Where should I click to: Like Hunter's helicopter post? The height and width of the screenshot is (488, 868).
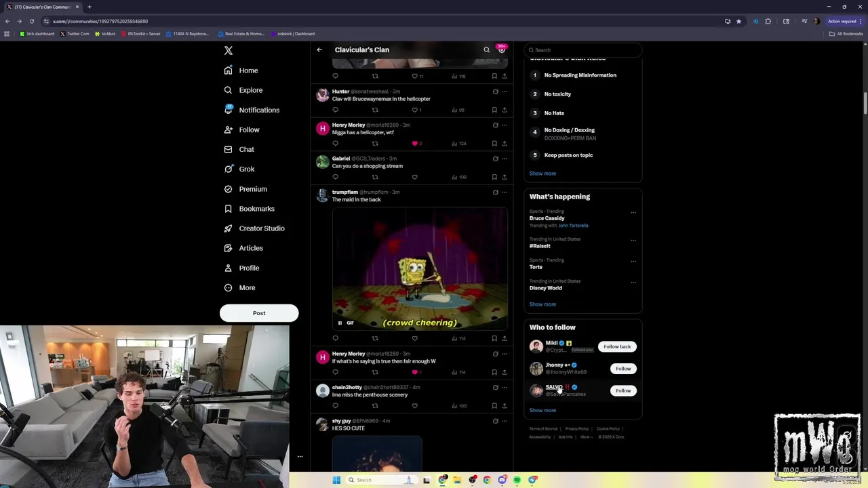tap(416, 110)
